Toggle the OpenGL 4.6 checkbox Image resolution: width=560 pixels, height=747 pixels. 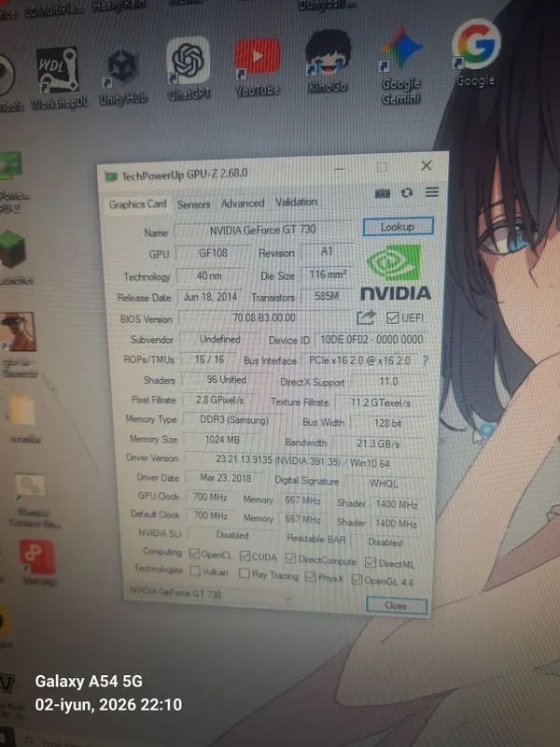click(357, 579)
